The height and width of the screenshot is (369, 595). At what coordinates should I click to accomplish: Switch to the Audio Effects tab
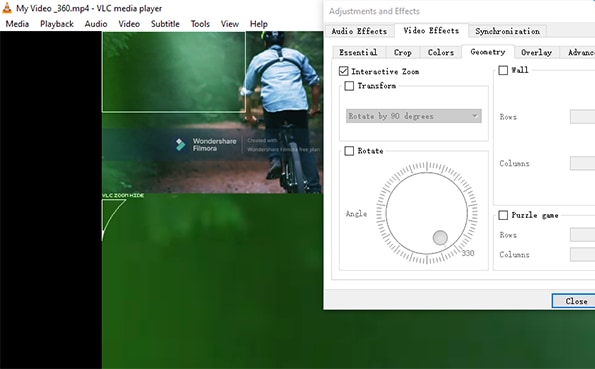coord(359,31)
